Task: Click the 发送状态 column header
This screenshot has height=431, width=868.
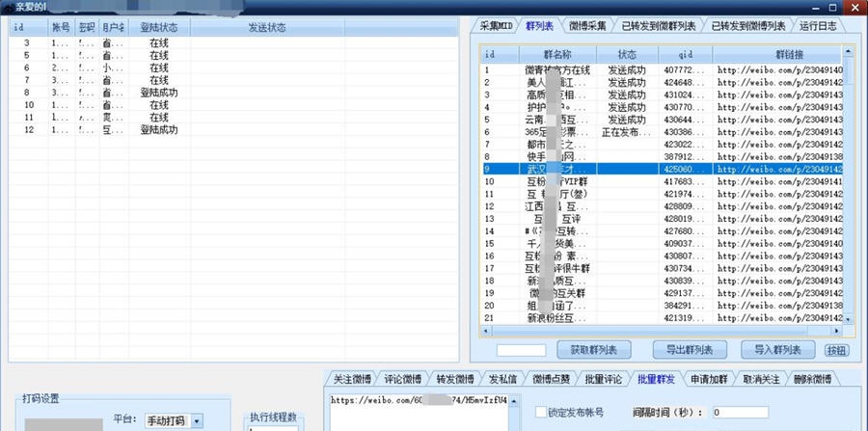Action: pyautogui.click(x=267, y=27)
